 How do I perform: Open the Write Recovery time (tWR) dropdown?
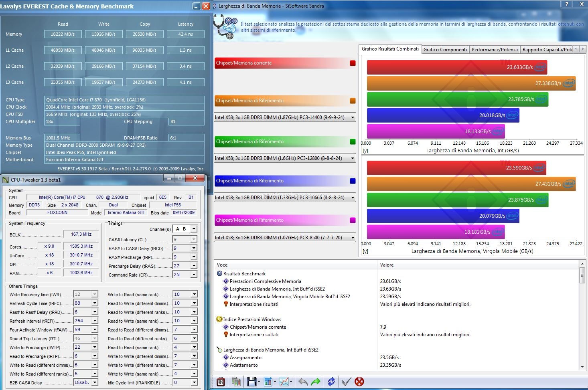[95, 295]
